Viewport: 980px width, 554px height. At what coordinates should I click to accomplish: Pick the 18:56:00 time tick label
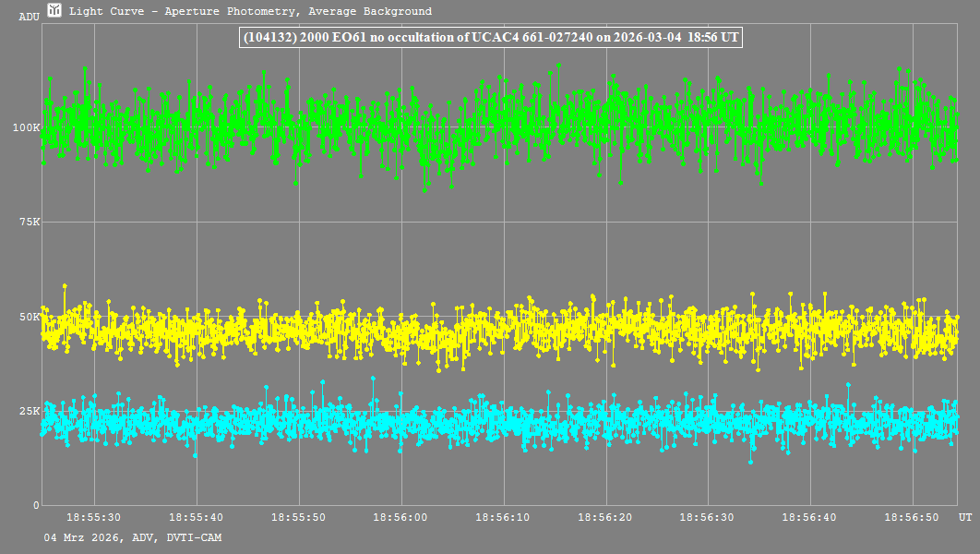click(401, 518)
